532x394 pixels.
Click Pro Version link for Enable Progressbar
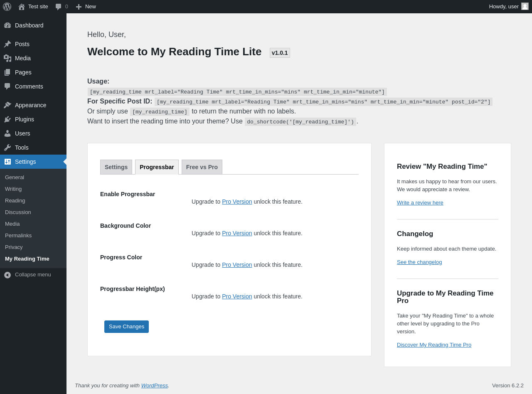(237, 202)
